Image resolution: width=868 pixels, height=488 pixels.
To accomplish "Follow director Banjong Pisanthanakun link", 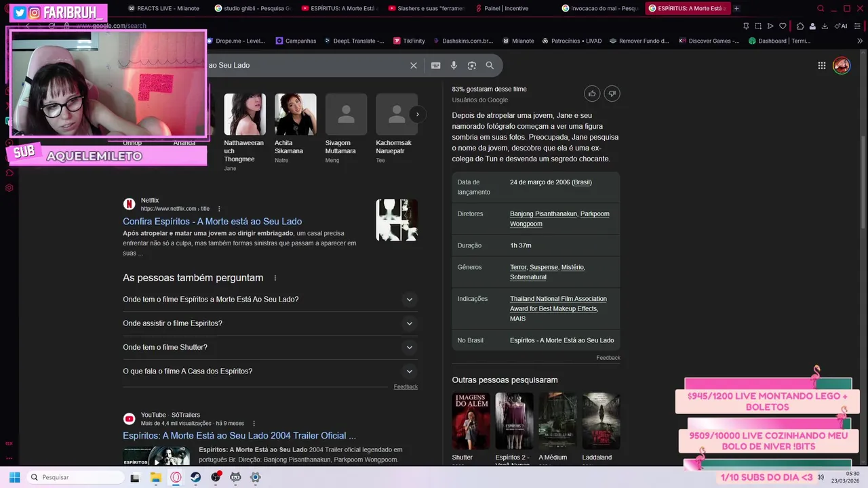I will (x=543, y=214).
